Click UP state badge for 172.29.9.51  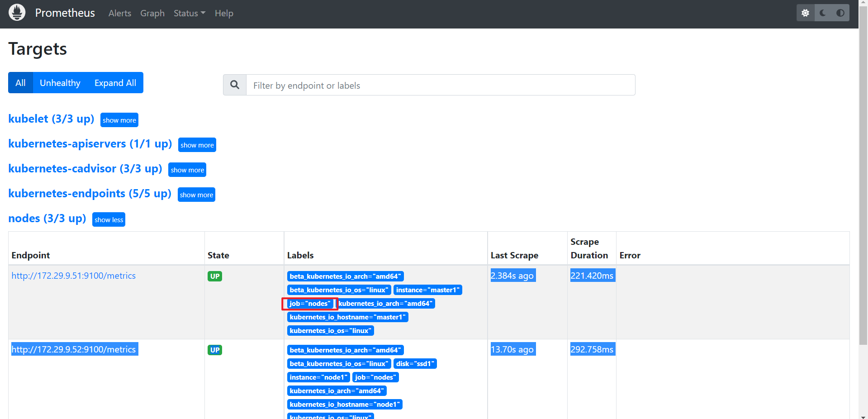click(215, 276)
